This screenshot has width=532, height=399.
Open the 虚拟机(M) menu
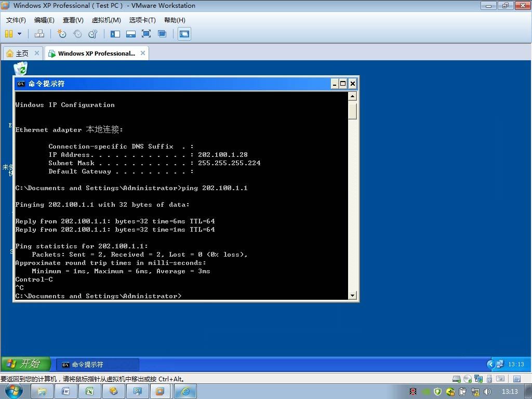click(x=106, y=20)
